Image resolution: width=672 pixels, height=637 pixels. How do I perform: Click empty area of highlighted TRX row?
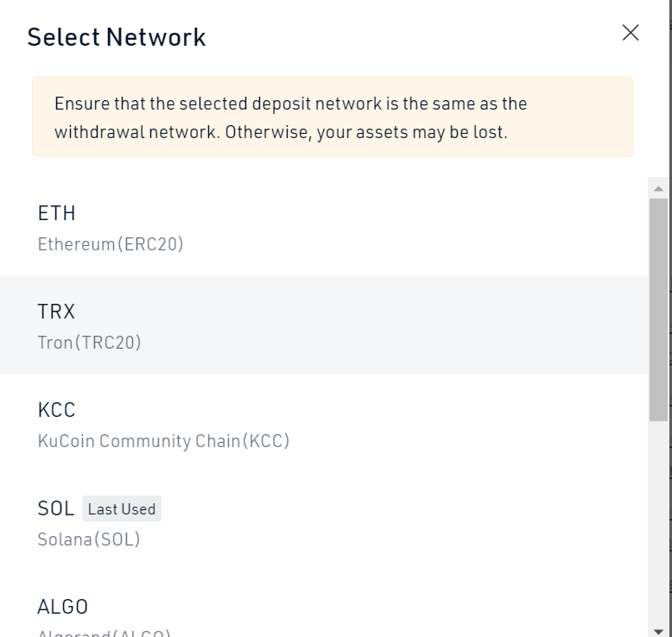tap(389, 325)
